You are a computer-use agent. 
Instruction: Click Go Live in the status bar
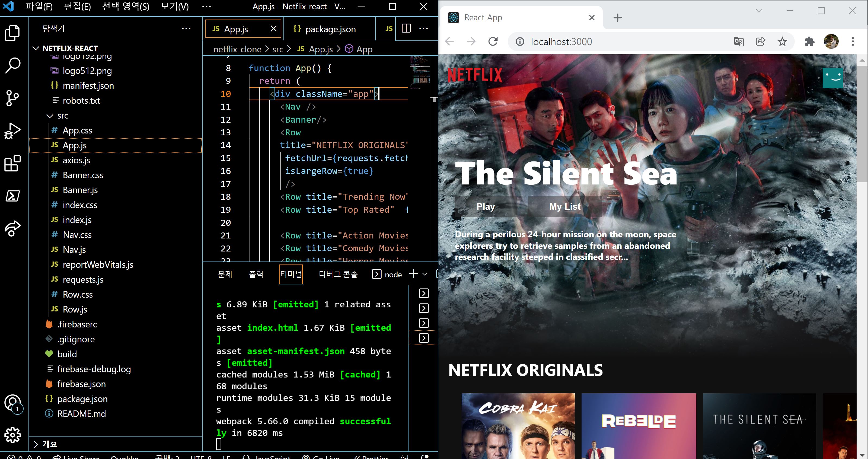click(x=320, y=457)
